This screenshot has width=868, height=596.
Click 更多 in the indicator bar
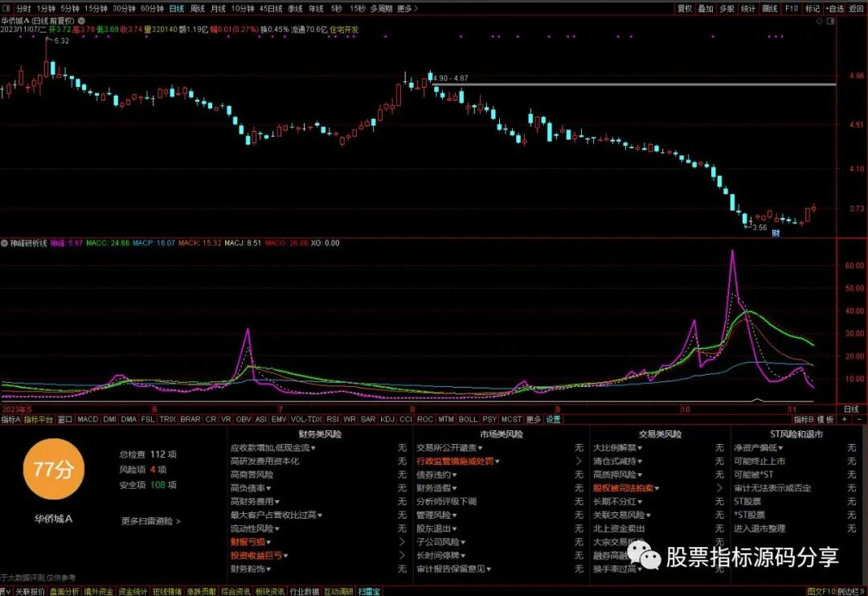coord(533,419)
